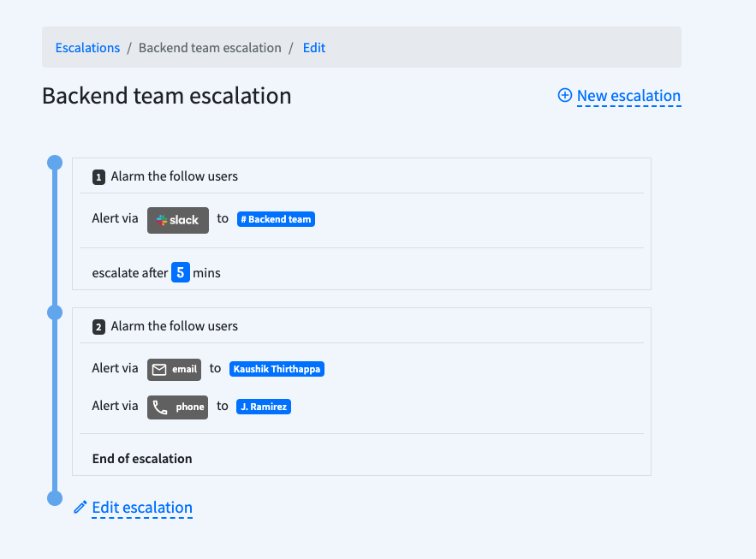
Task: Click the Backend team escalation page heading
Action: (167, 96)
